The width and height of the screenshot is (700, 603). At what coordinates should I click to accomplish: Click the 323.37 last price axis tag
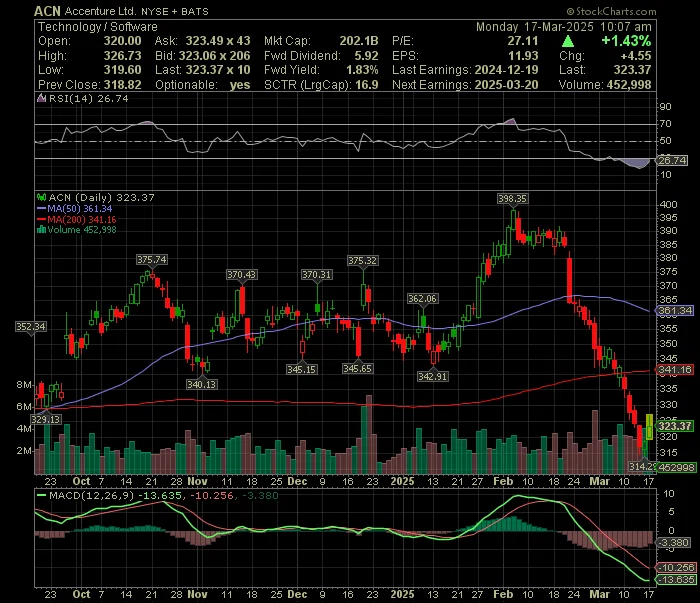[x=675, y=426]
